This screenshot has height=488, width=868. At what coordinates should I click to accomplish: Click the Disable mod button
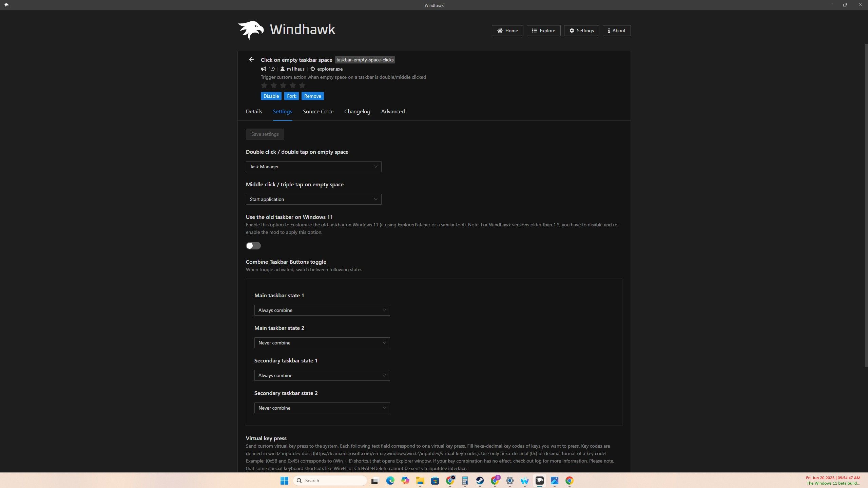pyautogui.click(x=271, y=96)
